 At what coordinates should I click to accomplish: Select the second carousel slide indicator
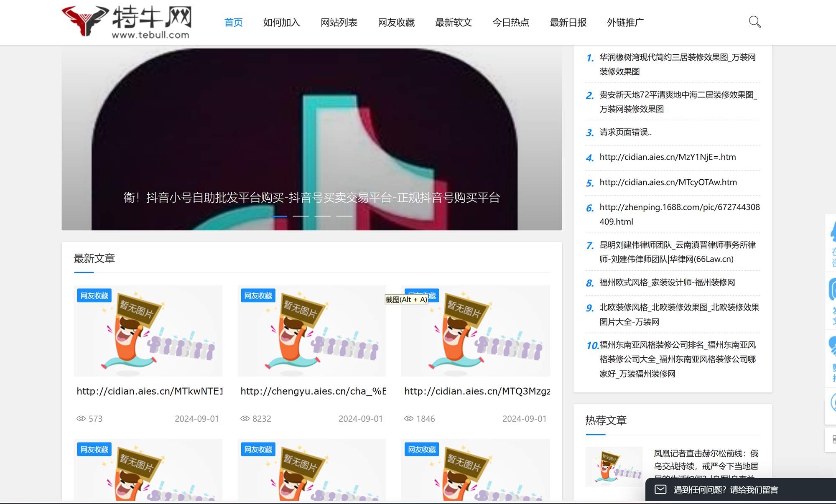click(301, 216)
